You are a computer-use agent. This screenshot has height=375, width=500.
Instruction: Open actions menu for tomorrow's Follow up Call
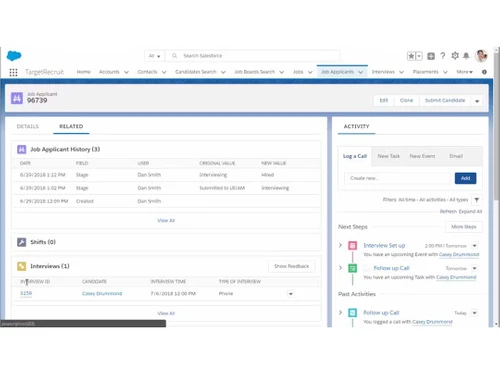click(475, 268)
